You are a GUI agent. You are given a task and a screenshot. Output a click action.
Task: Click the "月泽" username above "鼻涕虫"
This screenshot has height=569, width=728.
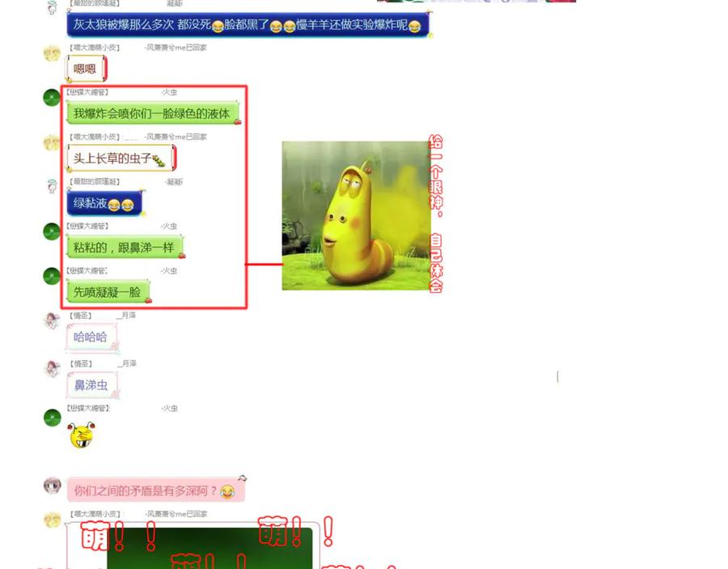[x=128, y=363]
